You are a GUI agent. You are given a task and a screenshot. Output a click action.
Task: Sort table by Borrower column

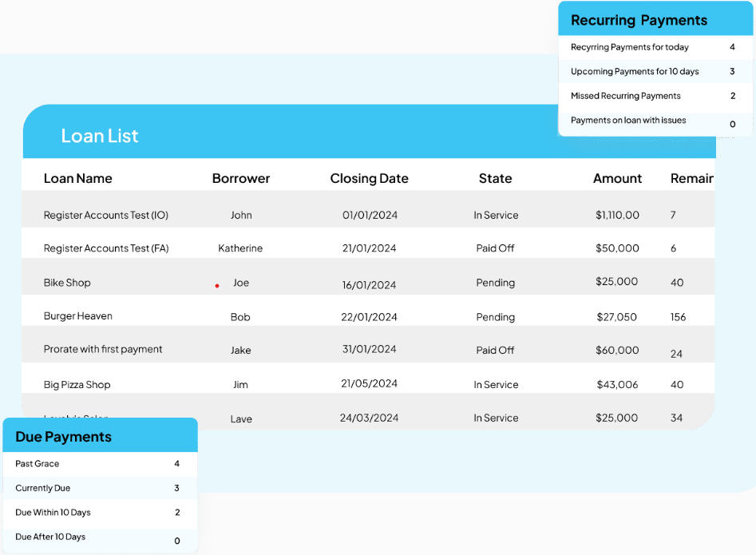tap(240, 178)
